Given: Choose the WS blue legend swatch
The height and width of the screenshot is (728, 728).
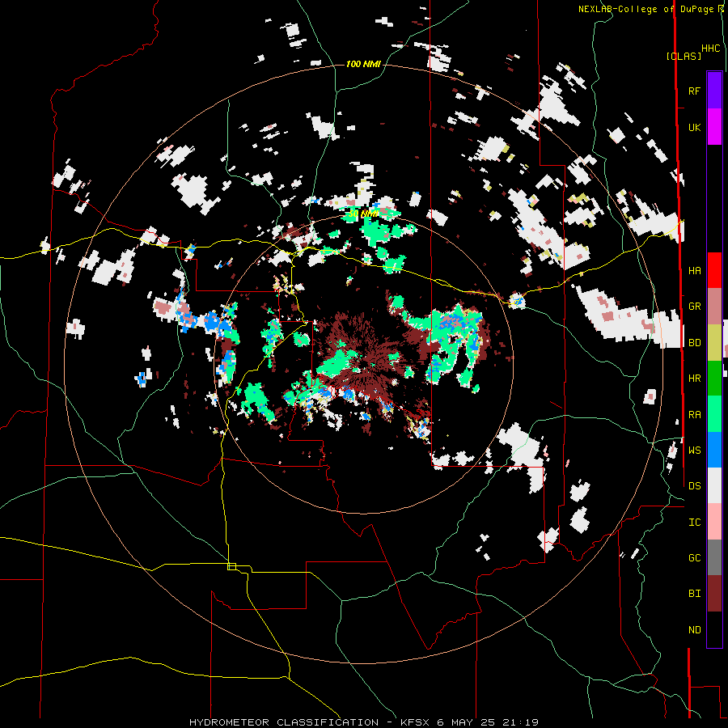Looking at the screenshot, I should 714,450.
